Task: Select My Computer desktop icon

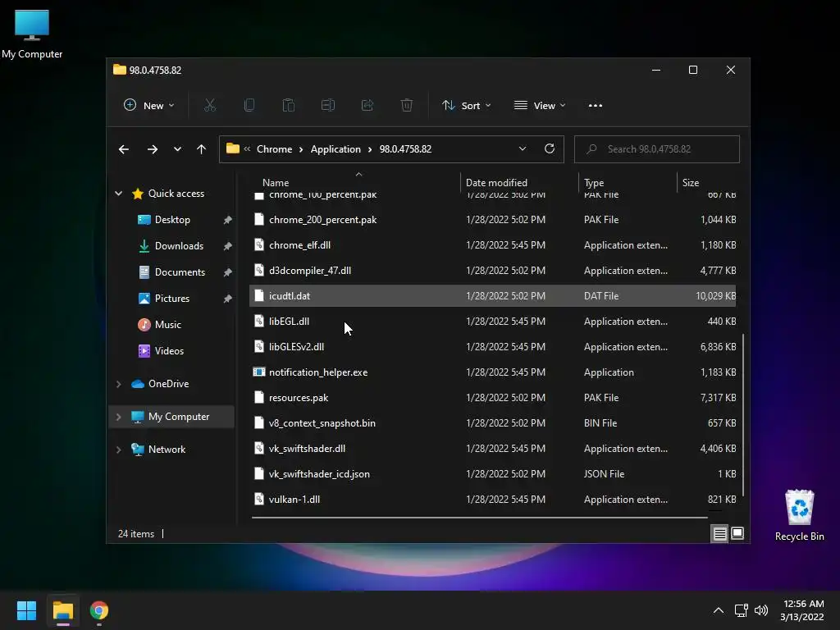Action: click(32, 33)
